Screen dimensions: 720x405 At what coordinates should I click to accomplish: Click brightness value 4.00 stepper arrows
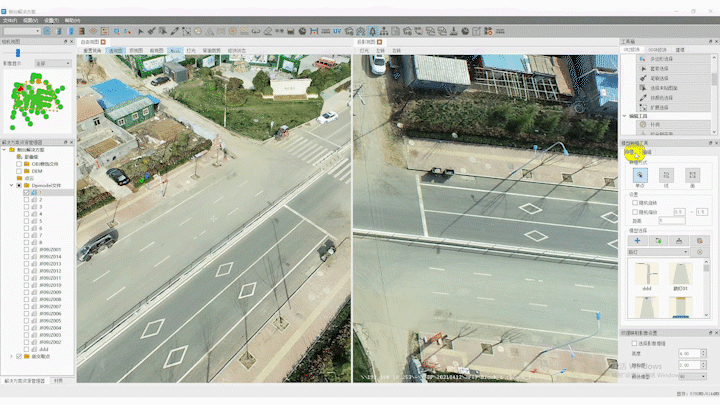(703, 353)
